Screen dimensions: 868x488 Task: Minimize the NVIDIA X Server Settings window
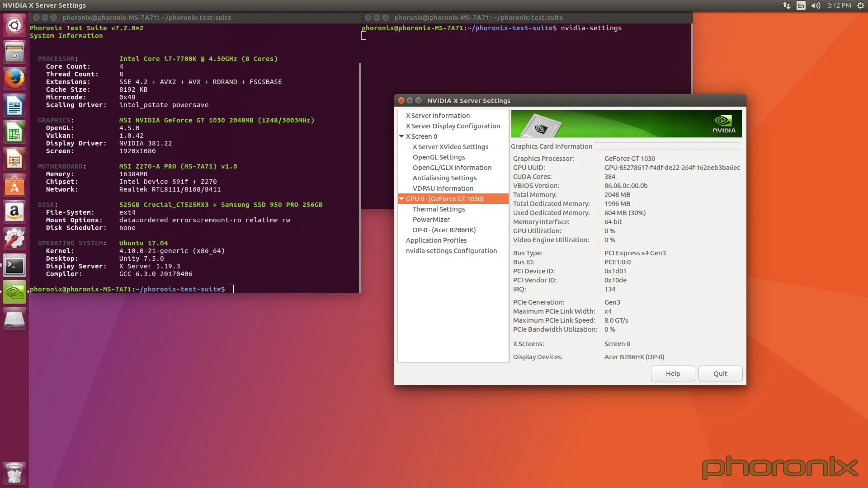pos(410,100)
